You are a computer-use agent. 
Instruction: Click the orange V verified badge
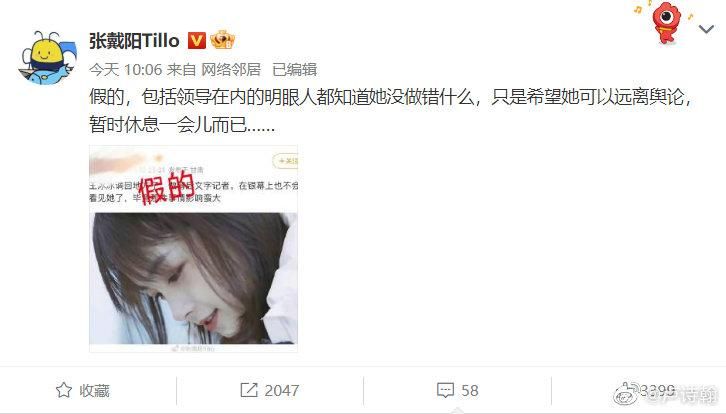tap(196, 41)
